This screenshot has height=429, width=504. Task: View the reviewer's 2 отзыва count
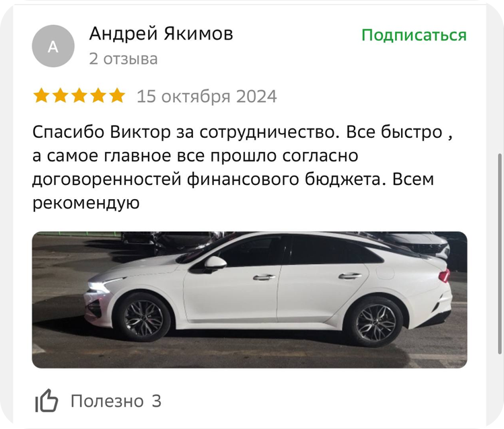click(x=123, y=58)
